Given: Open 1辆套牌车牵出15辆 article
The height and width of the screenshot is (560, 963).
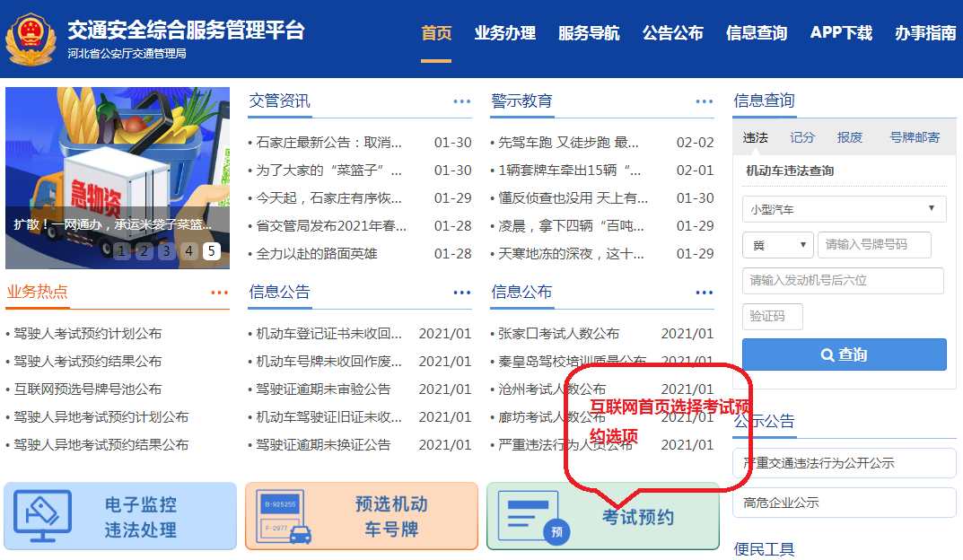Looking at the screenshot, I should tap(569, 171).
